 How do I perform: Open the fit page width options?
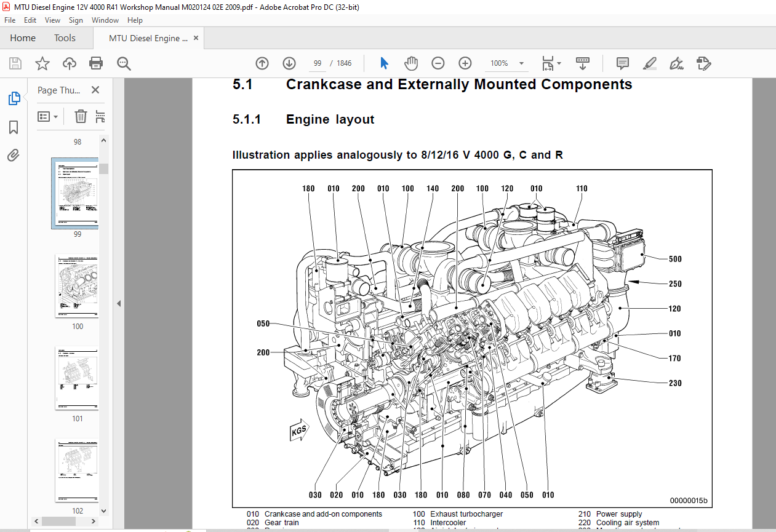(551, 63)
